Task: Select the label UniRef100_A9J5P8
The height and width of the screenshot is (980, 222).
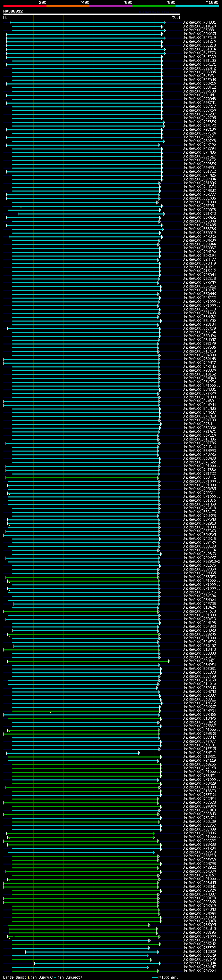Action: click(199, 959)
